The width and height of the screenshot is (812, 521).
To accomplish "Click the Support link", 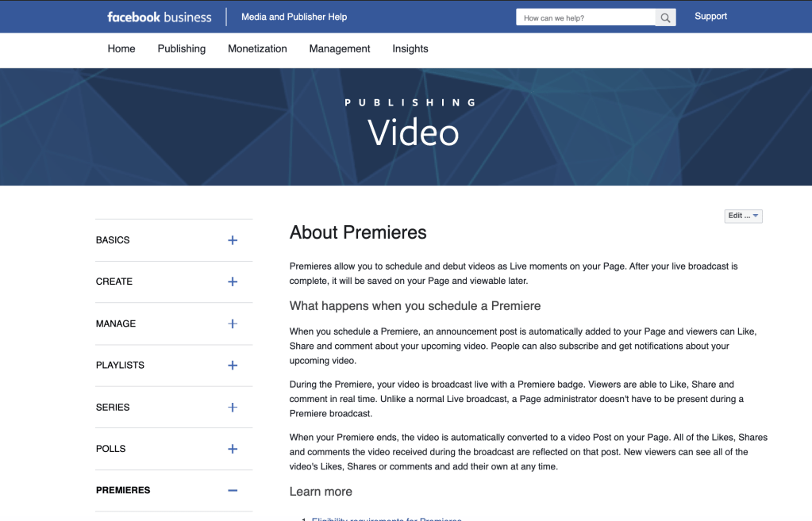I will pos(710,17).
